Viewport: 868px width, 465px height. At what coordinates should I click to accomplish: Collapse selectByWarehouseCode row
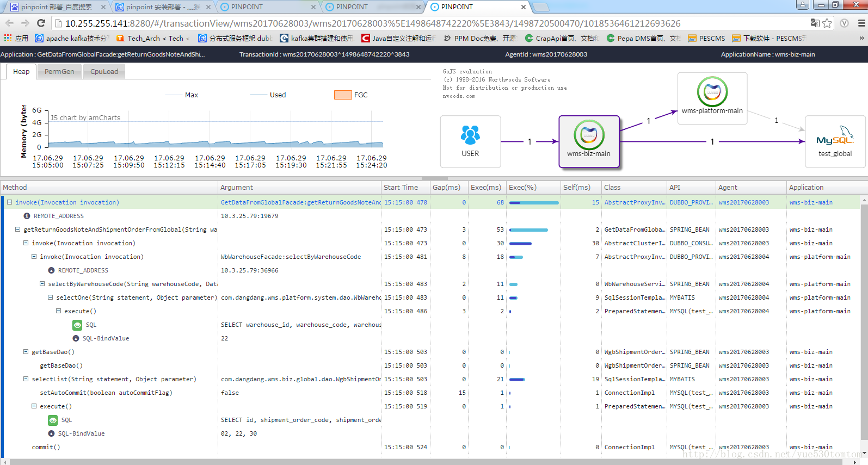pyautogui.click(x=42, y=283)
